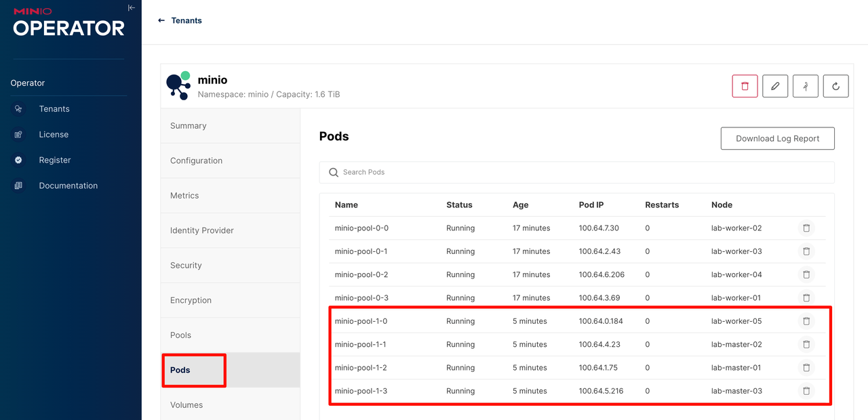Click the Pod IP column header
This screenshot has height=420, width=868.
pos(591,205)
